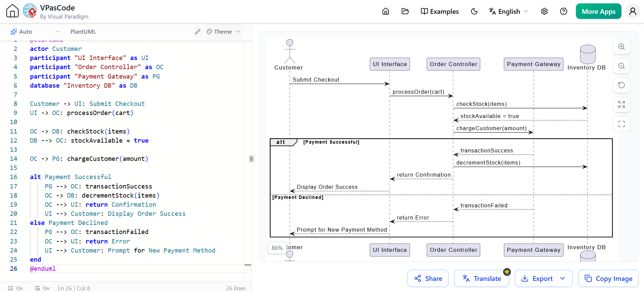
Task: Click the 'Prompt for New Payment Method' diagram label
Action: [342, 230]
